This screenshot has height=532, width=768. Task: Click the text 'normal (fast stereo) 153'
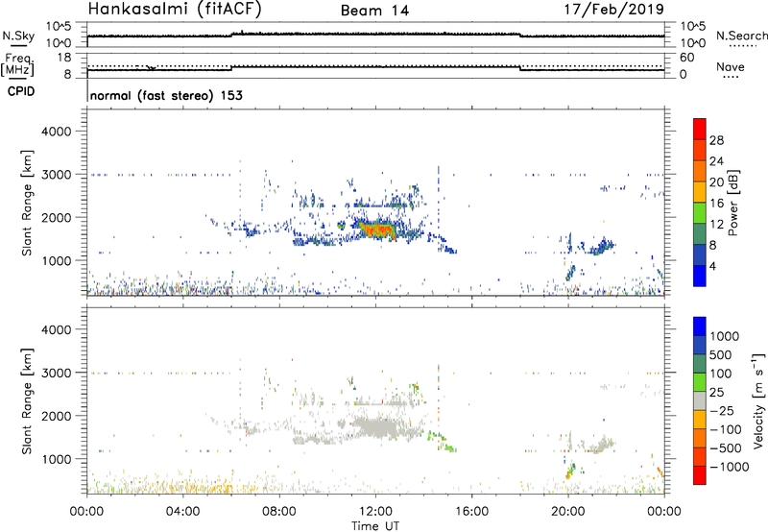coord(166,95)
